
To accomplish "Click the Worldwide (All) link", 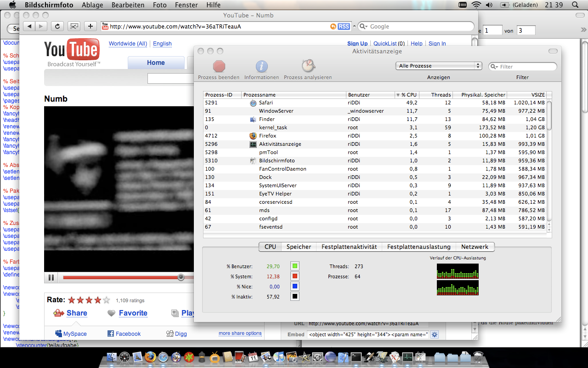I will (x=128, y=44).
